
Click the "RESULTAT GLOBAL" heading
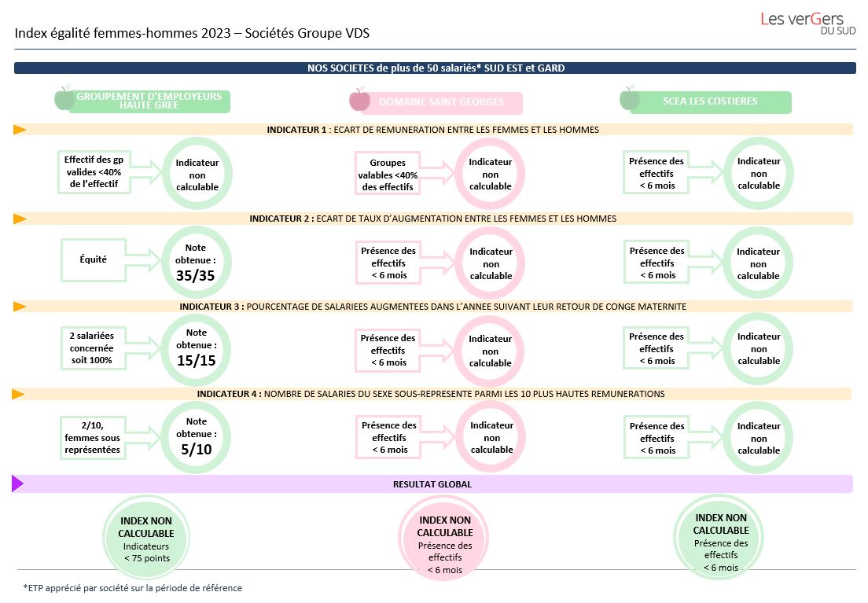click(432, 484)
